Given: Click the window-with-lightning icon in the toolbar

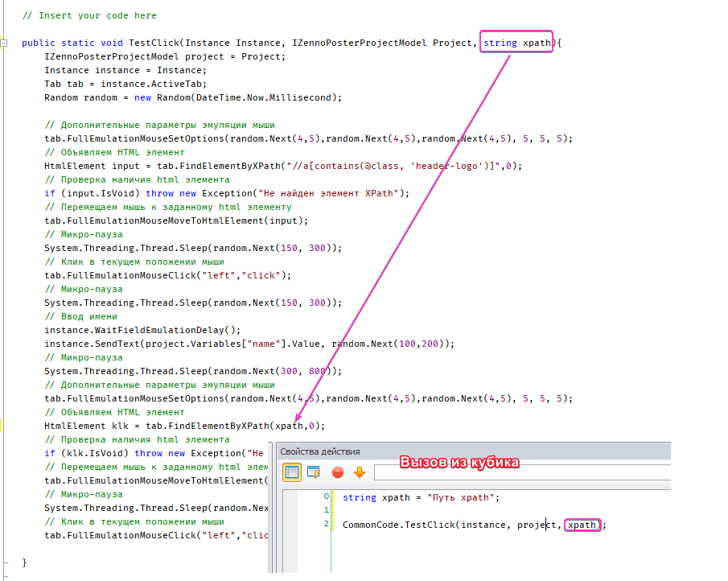Looking at the screenshot, I should click(x=314, y=472).
